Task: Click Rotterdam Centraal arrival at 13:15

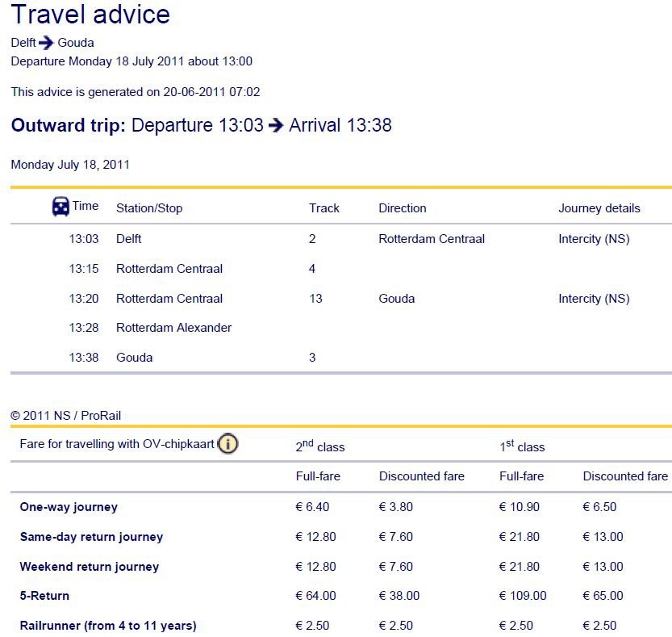Action: coord(169,269)
